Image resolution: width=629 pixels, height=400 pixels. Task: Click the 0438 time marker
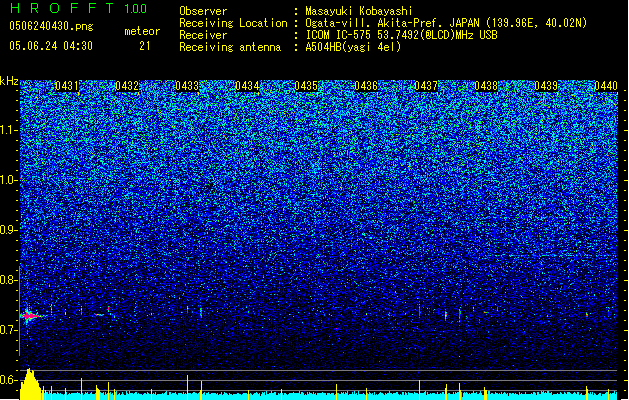[x=486, y=86]
